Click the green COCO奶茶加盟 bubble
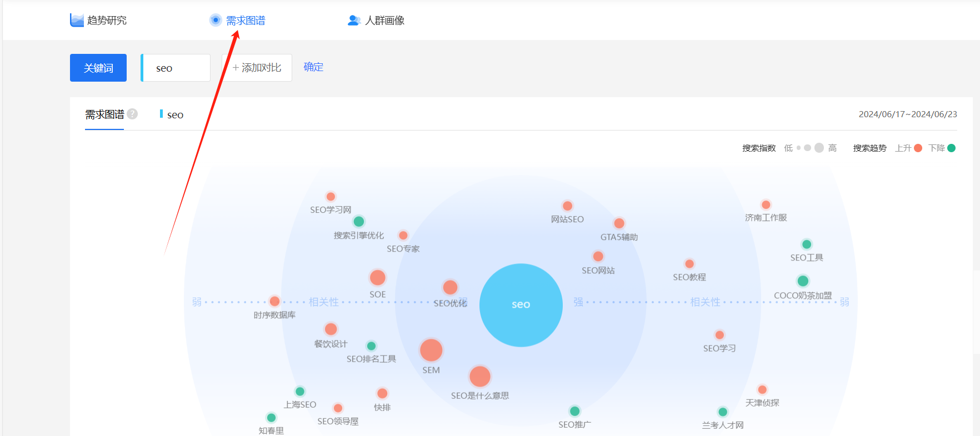The height and width of the screenshot is (436, 980). point(803,281)
